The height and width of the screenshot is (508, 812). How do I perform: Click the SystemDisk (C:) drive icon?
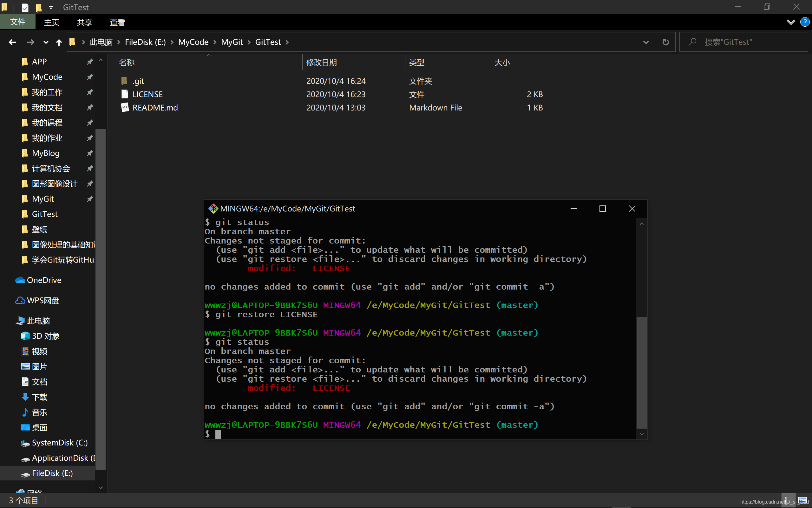(25, 443)
